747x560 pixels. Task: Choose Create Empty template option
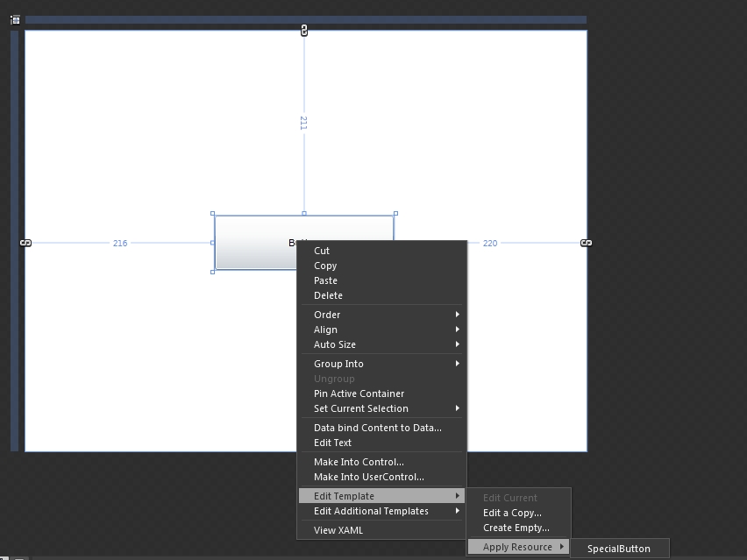pyautogui.click(x=516, y=528)
